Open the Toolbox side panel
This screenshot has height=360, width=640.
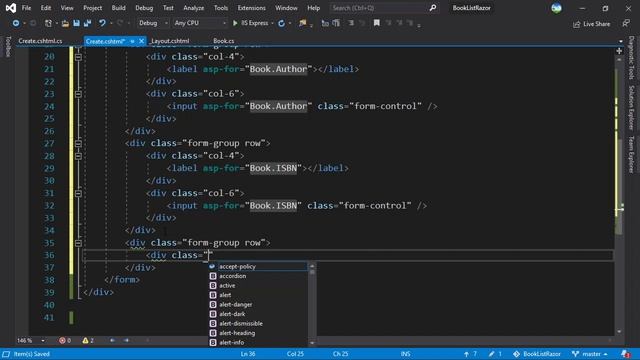pyautogui.click(x=7, y=47)
